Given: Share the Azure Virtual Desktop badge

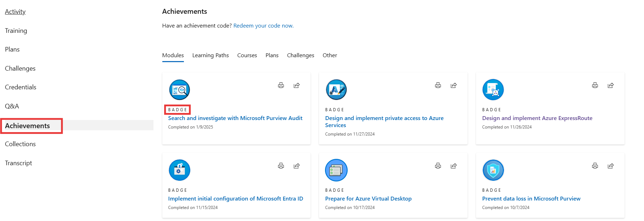Looking at the screenshot, I should [x=454, y=166].
